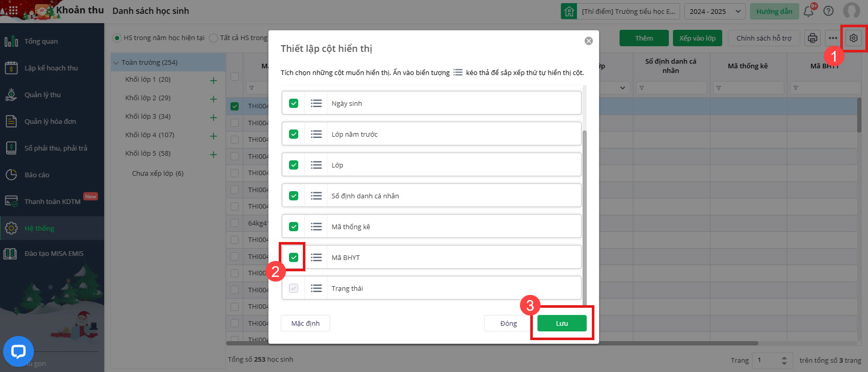Open the column settings gear icon
868x372 pixels.
point(853,38)
